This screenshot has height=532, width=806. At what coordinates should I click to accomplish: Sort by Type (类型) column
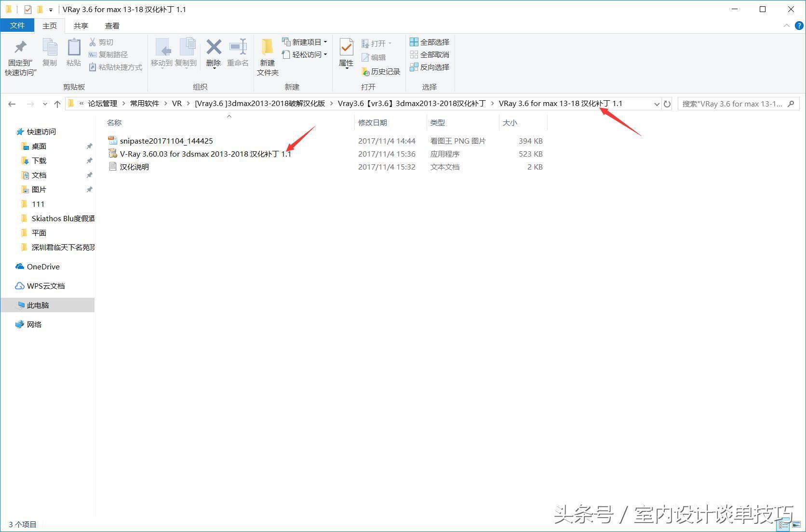tap(438, 123)
